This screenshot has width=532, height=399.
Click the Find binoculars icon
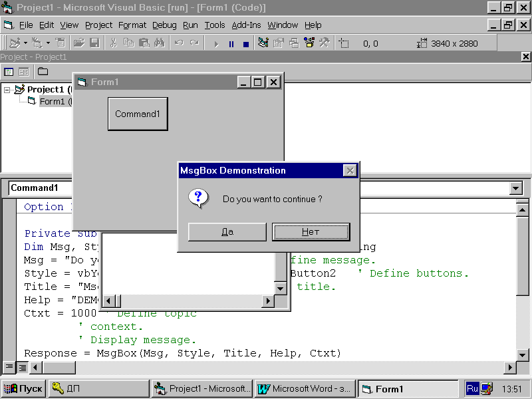160,43
